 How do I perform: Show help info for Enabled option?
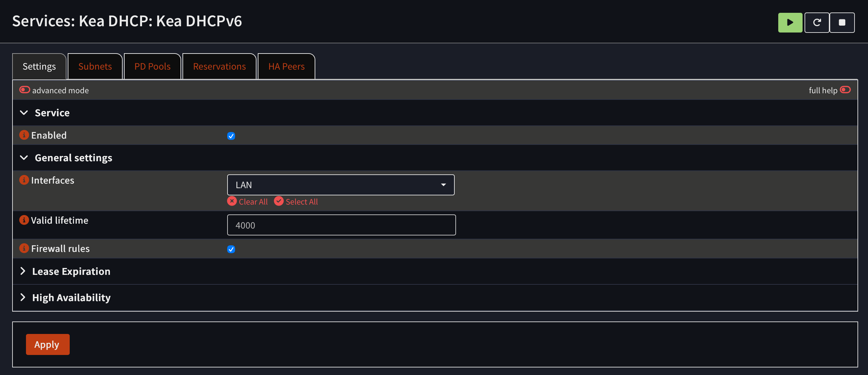point(24,135)
